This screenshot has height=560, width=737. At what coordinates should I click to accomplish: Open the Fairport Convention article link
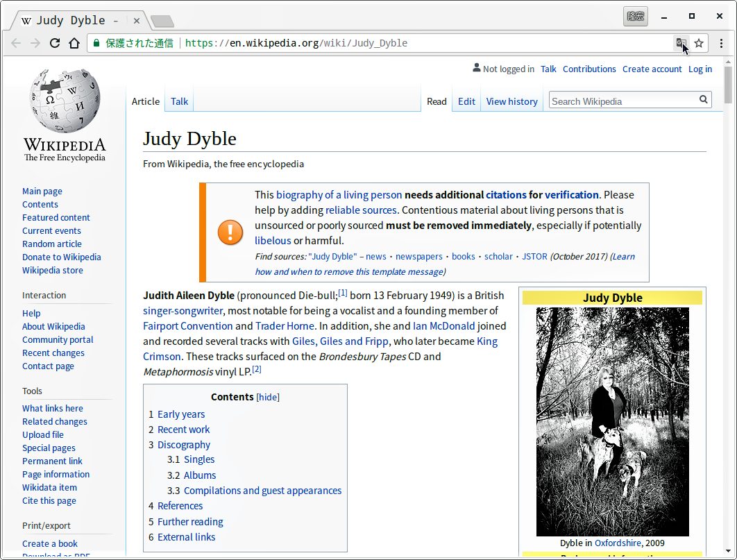click(x=187, y=326)
